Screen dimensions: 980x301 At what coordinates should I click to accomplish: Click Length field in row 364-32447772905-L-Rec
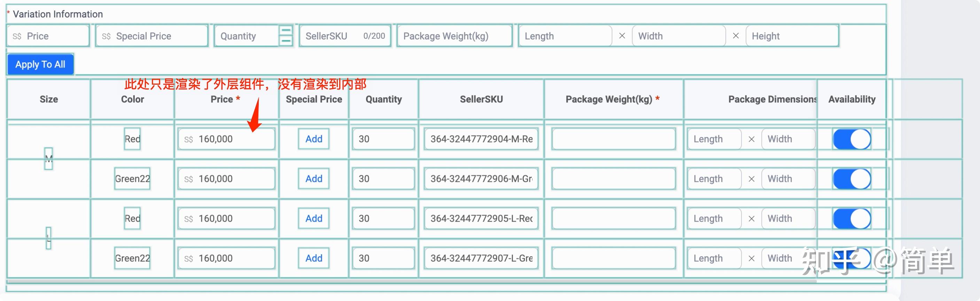click(x=715, y=219)
